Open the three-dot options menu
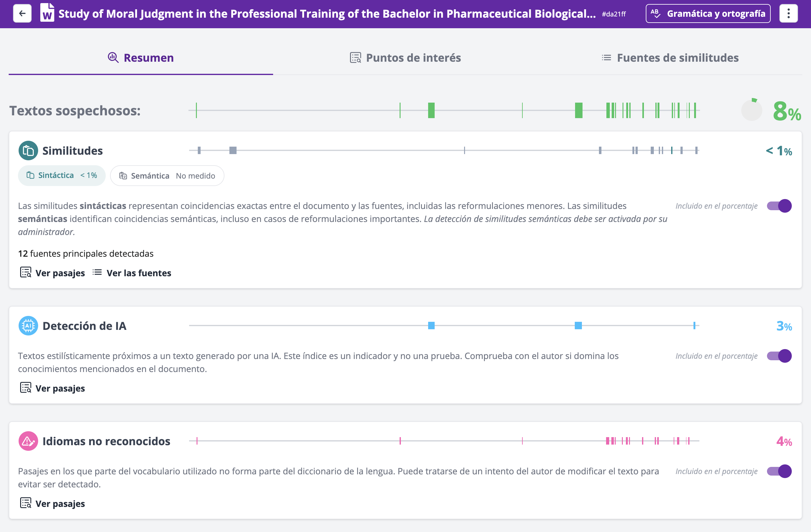This screenshot has height=532, width=811. pyautogui.click(x=788, y=14)
